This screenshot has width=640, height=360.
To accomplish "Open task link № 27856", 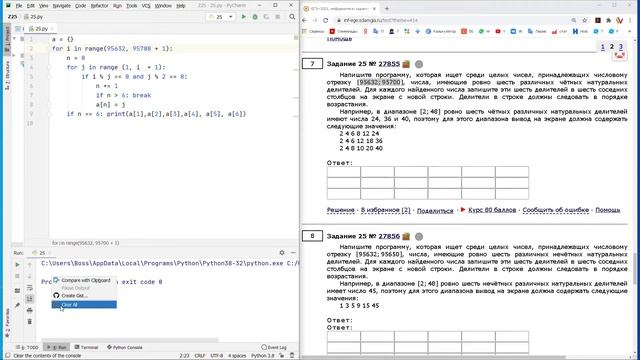I will [389, 236].
